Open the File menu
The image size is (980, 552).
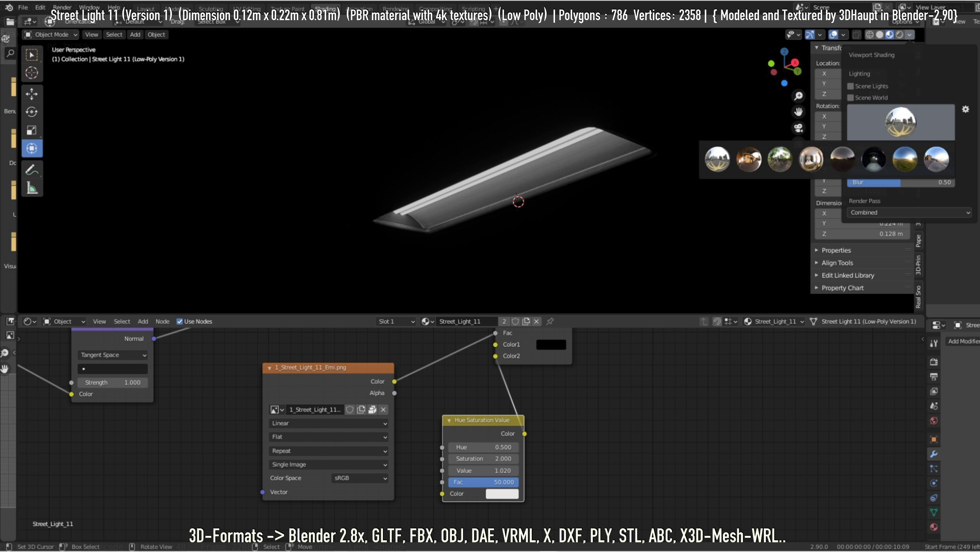[23, 7]
